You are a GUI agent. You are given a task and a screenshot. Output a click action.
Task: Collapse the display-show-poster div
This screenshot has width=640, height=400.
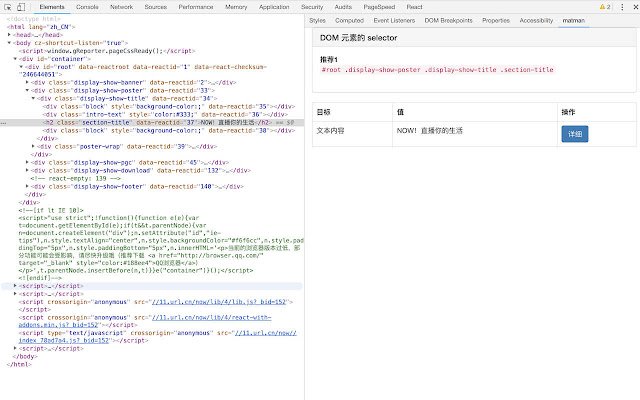(x=27, y=90)
